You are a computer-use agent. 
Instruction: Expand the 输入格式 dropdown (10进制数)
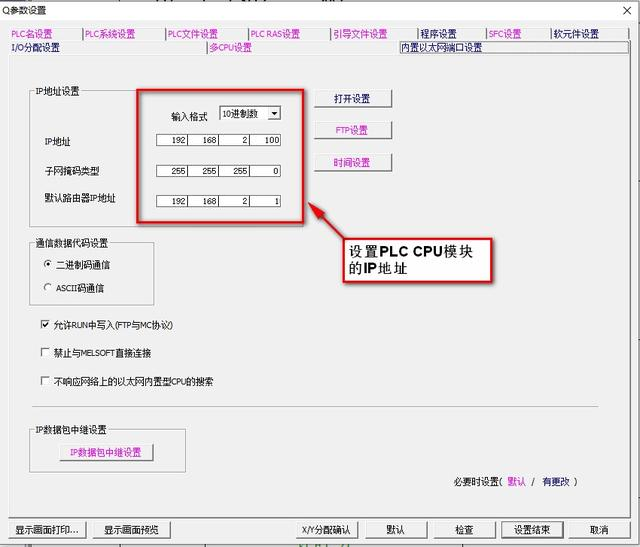[274, 113]
